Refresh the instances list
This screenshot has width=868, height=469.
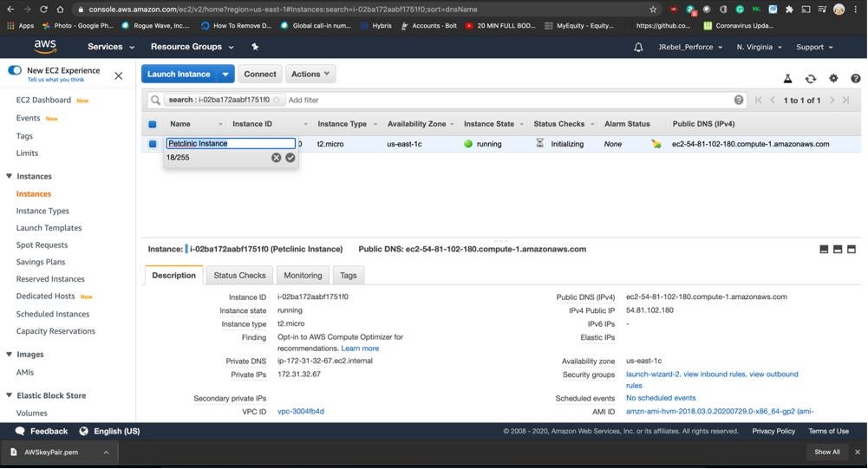811,79
